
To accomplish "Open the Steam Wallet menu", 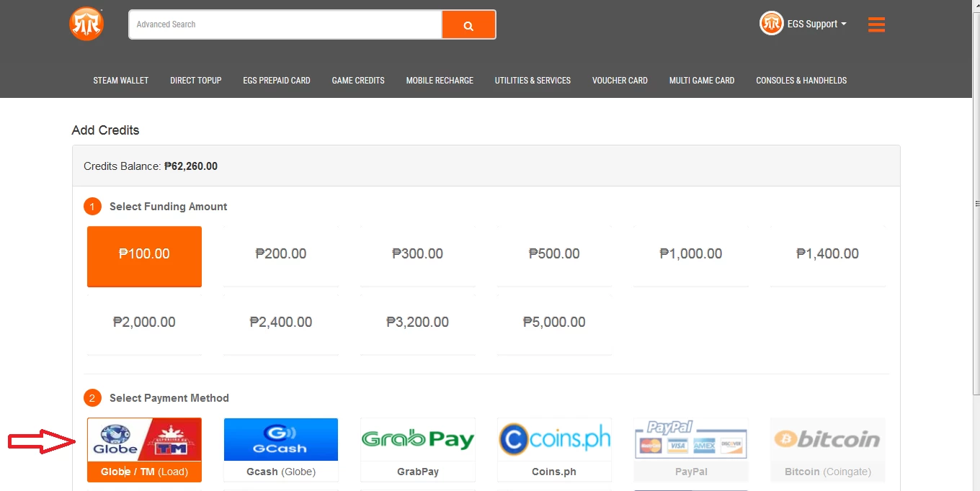I will click(x=121, y=81).
